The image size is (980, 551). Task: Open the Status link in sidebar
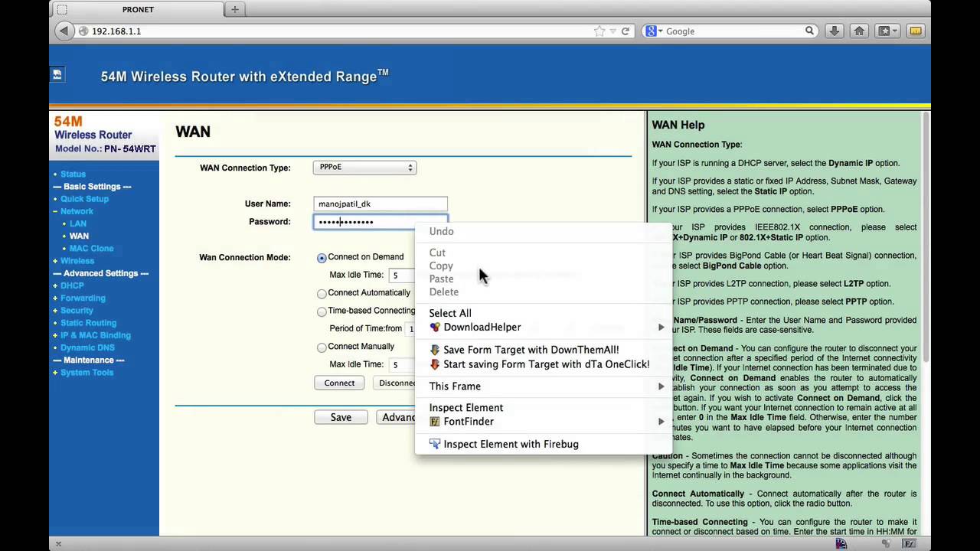(73, 174)
